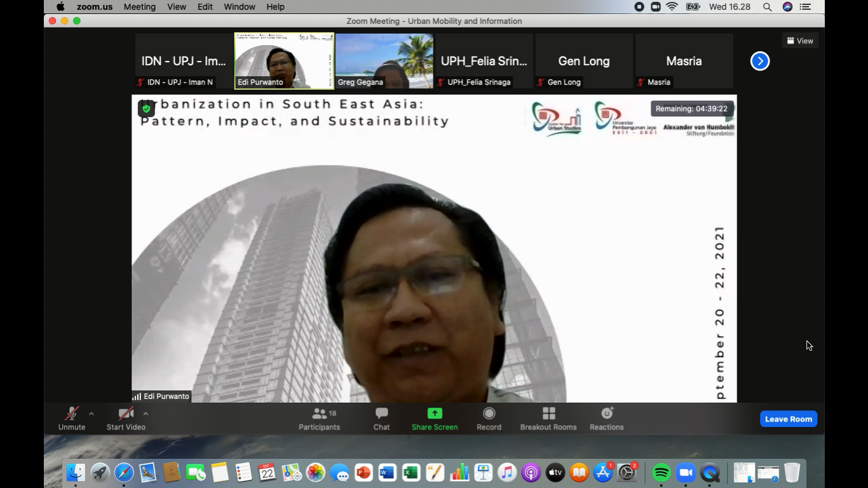Screen dimensions: 868x488
Task: Turn on camera with Start Video
Action: pos(126,419)
